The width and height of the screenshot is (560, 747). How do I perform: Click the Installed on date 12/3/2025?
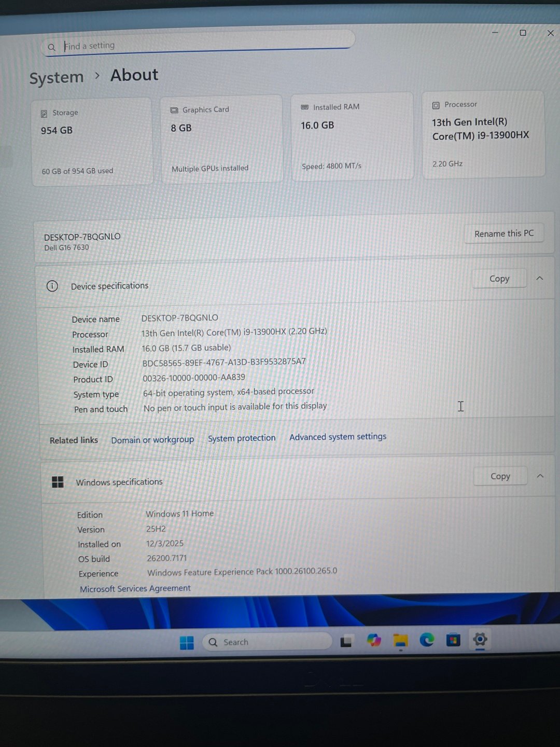(164, 544)
